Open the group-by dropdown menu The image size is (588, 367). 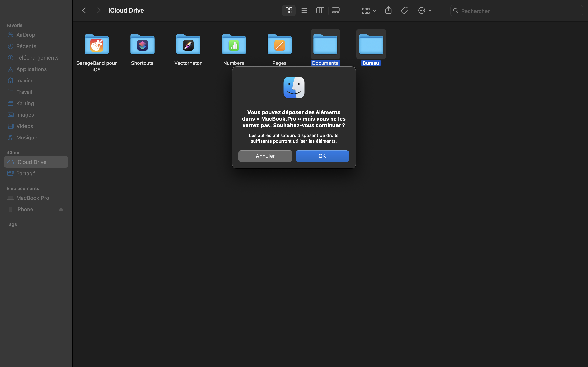[x=369, y=10]
